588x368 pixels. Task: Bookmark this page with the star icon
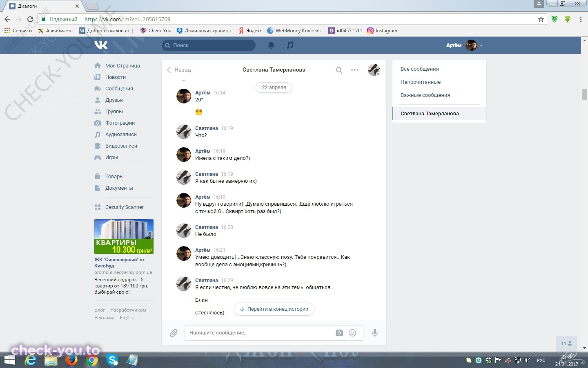tap(541, 19)
